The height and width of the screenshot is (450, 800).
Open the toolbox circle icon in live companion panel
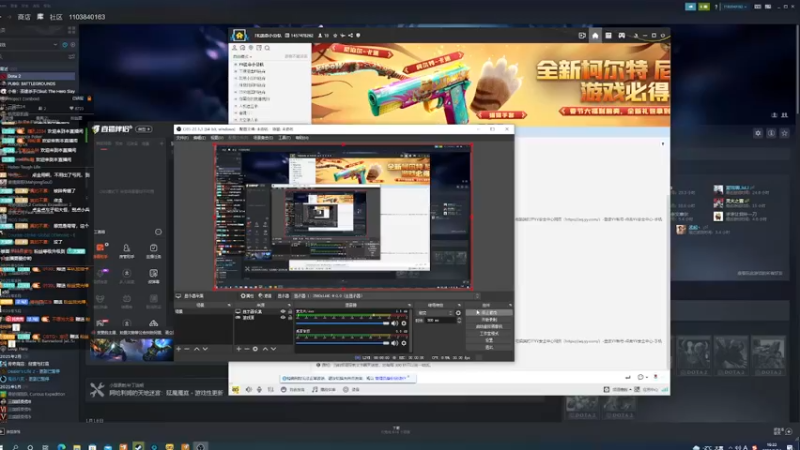coord(158,232)
